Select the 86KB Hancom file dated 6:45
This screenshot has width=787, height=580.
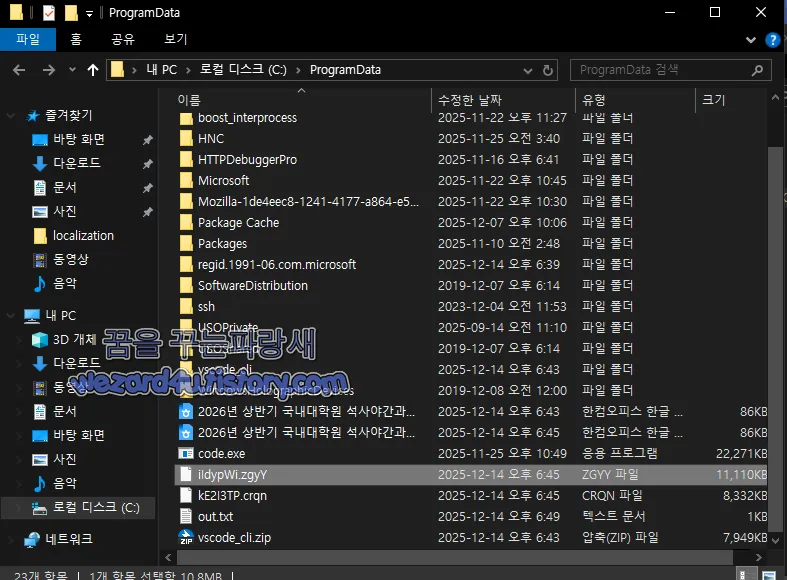pyautogui.click(x=471, y=432)
